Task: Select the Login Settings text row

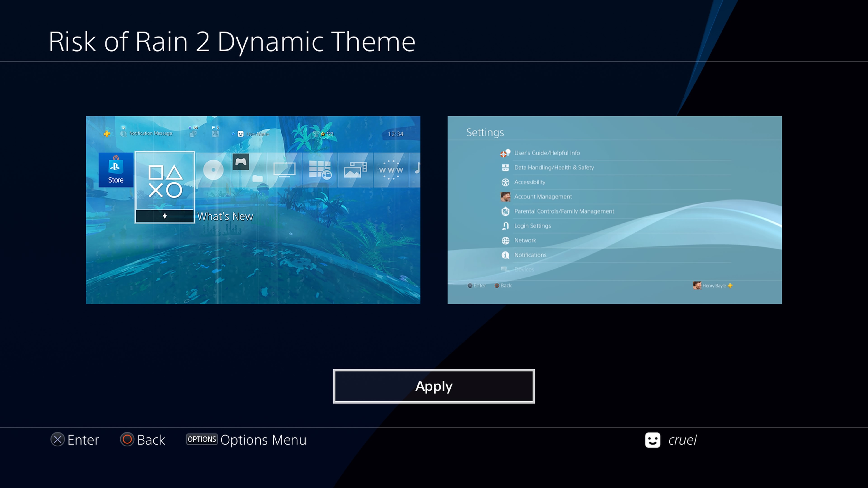Action: (532, 226)
